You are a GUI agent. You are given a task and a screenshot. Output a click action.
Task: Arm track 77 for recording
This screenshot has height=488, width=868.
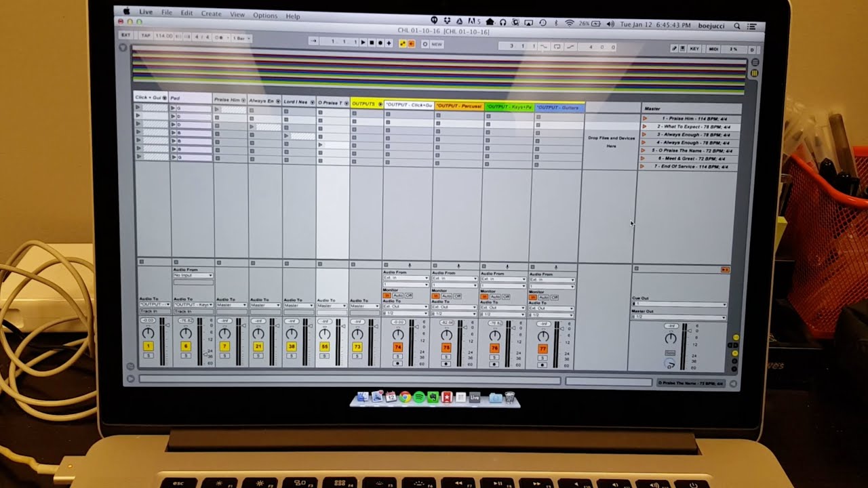pos(542,365)
